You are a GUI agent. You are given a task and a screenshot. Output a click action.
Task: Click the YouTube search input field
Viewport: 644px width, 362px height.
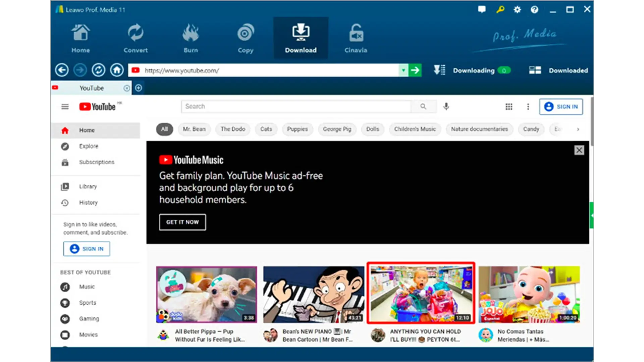[x=297, y=106]
